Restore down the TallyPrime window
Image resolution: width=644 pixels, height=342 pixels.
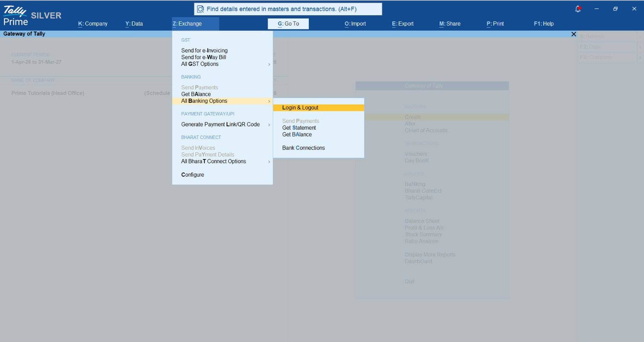(615, 9)
